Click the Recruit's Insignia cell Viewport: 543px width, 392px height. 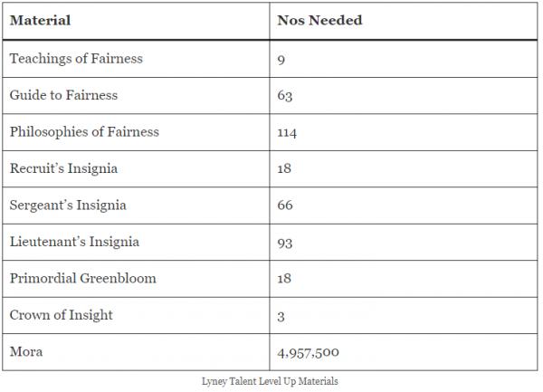pos(63,168)
